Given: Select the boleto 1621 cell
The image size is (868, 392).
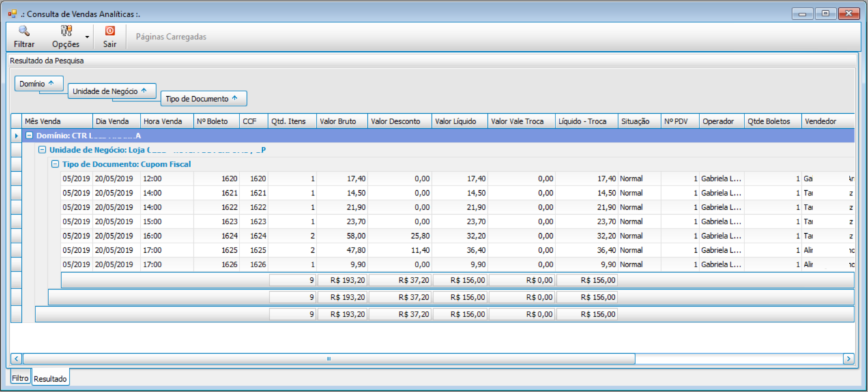Looking at the screenshot, I should click(x=216, y=193).
